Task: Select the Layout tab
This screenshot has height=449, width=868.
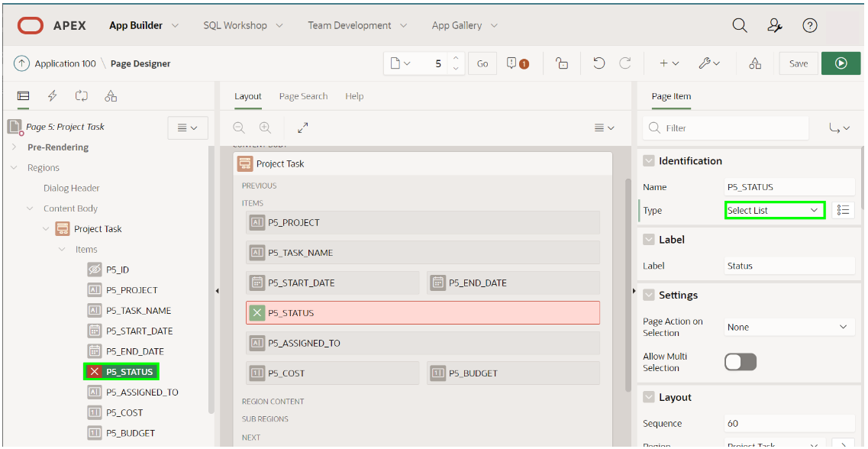Action: click(x=248, y=96)
